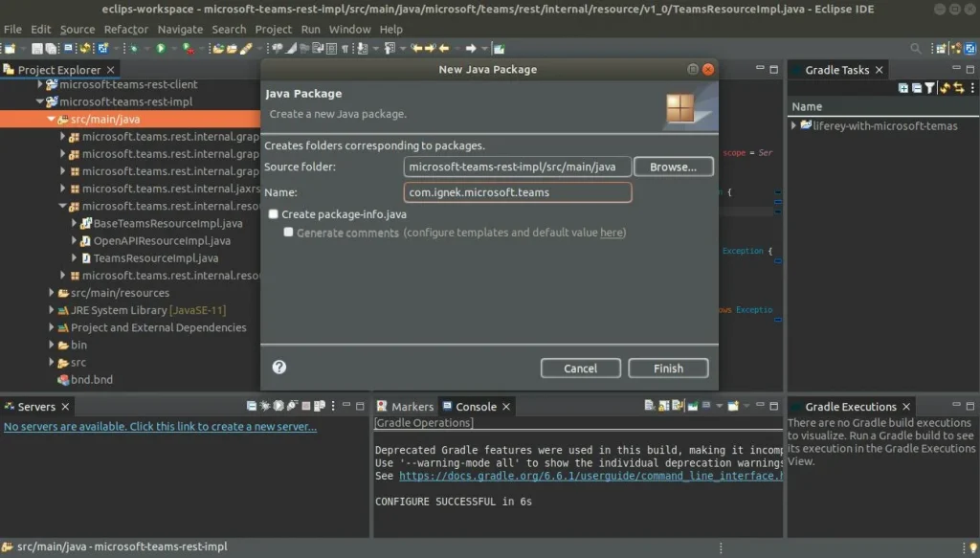Click the Stop server icon in Servers view
The height and width of the screenshot is (558, 980).
pos(305,406)
